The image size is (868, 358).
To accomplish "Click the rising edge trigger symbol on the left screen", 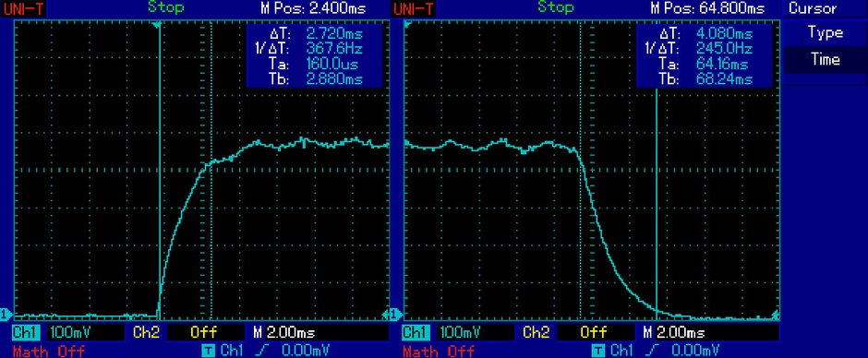I will [x=262, y=351].
